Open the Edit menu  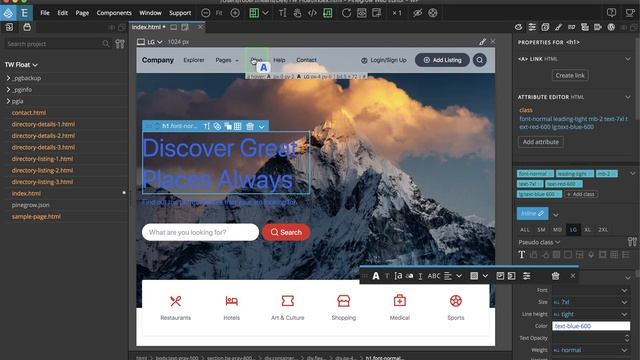pos(62,13)
